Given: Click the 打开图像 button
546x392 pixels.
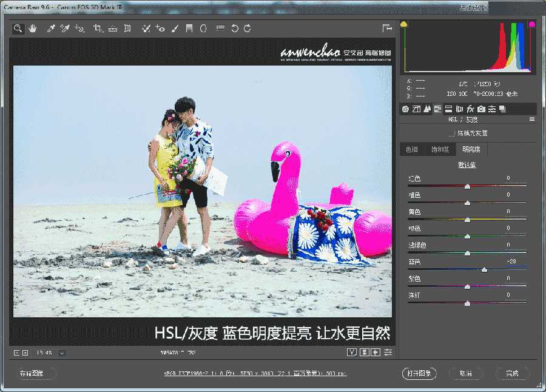Looking at the screenshot, I should coord(419,373).
